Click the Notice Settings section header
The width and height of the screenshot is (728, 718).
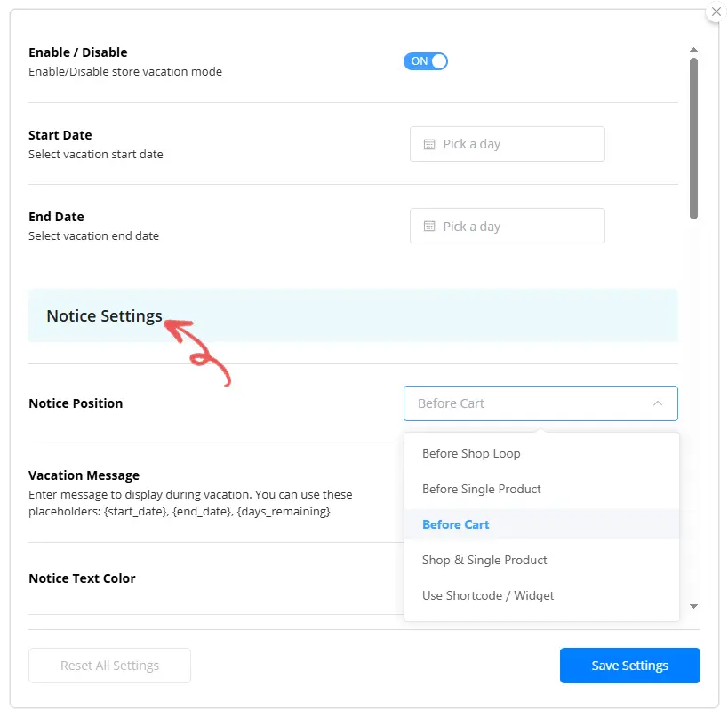104,315
